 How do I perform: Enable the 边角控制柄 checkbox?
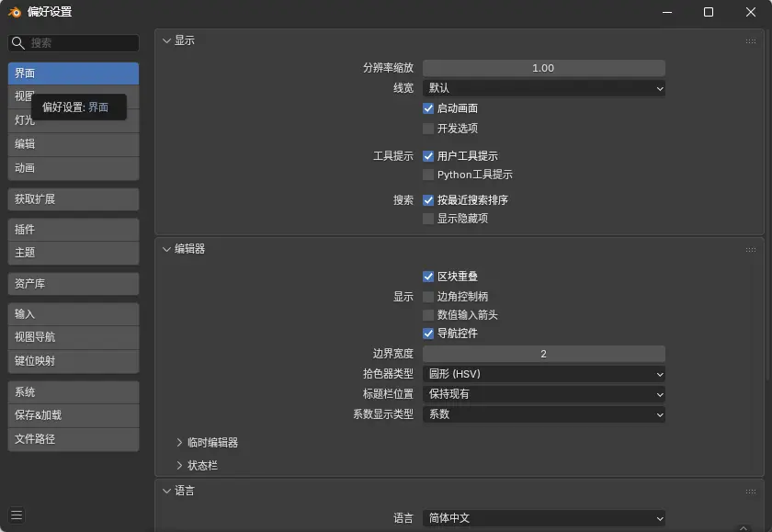point(428,297)
